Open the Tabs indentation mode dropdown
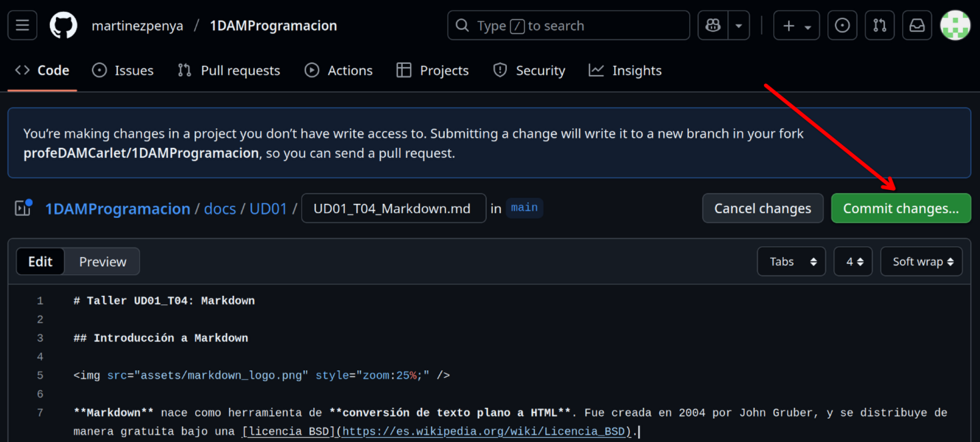 [791, 261]
